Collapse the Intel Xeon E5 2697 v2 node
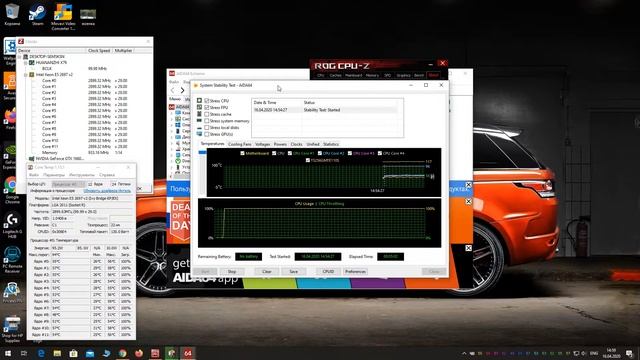Image resolution: width=640 pixels, height=360 pixels. point(26,75)
